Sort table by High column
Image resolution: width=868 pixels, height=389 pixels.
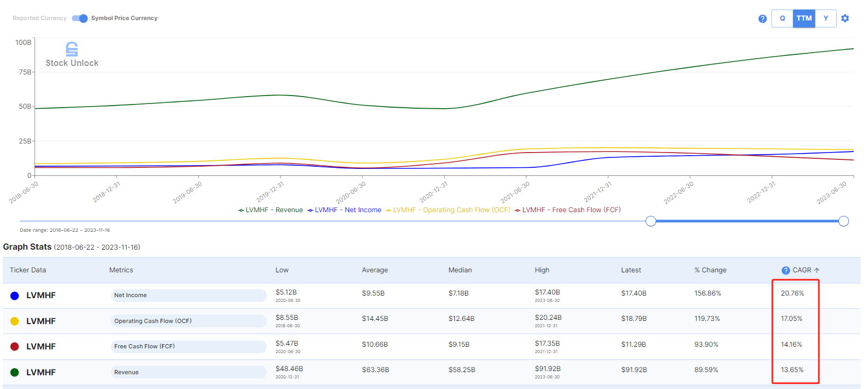point(542,270)
